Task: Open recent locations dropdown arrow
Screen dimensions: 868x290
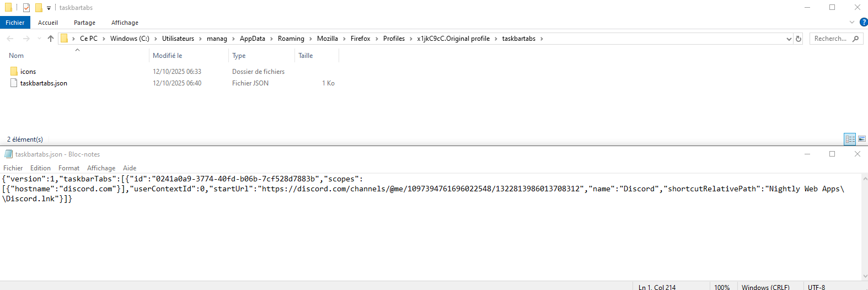Action: click(39, 39)
